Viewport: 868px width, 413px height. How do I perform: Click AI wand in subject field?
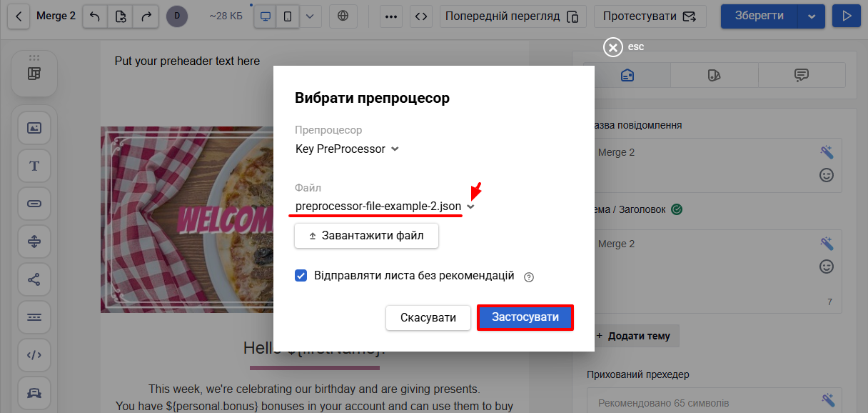(x=827, y=244)
